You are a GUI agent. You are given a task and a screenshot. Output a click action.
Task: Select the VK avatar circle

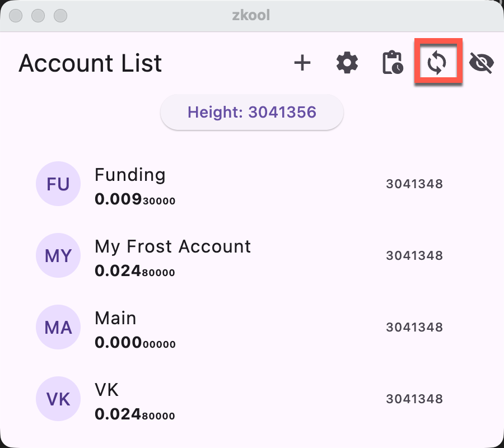58,399
